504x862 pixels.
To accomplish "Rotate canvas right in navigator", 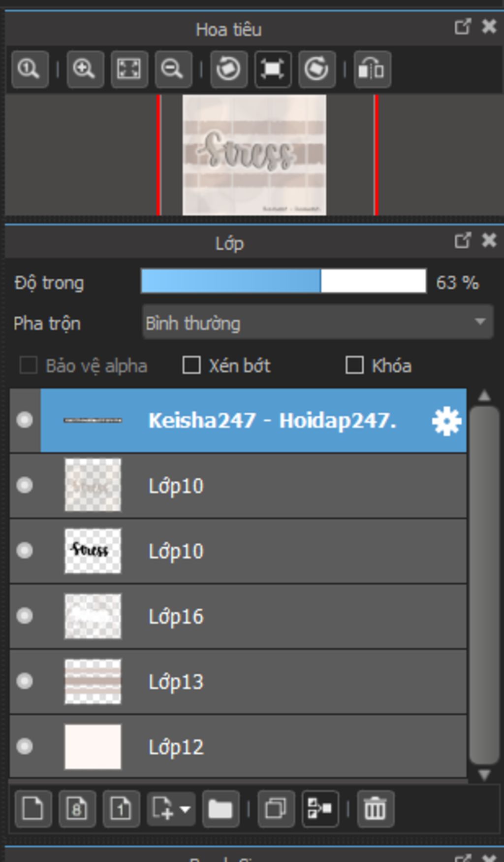I will coord(317,69).
